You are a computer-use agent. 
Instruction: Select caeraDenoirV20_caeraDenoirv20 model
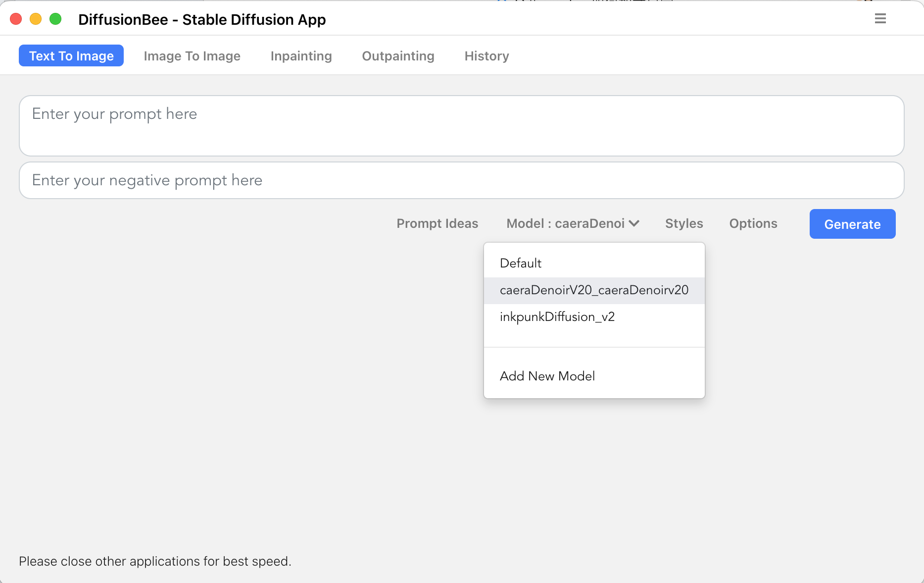point(594,290)
